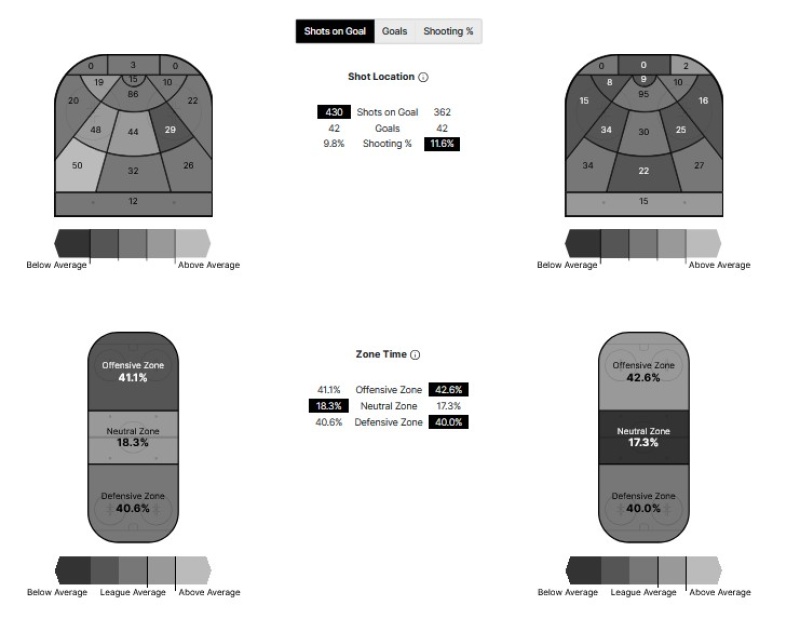Click the highlighted 430 Shots on Goal value

pos(334,112)
